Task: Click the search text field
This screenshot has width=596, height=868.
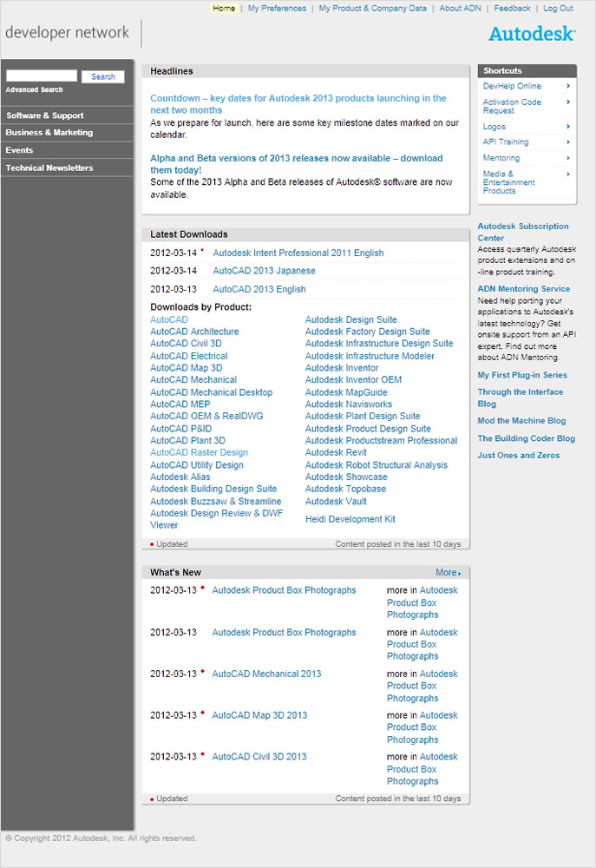Action: tap(42, 76)
